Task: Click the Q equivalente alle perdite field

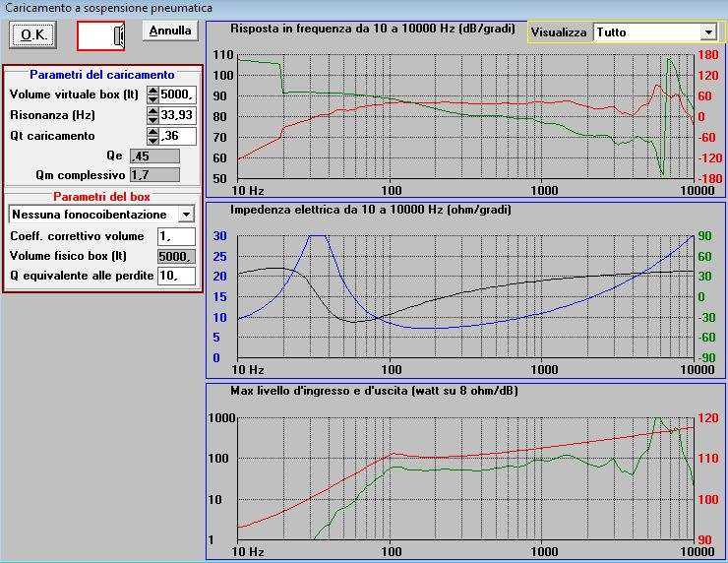Action: click(176, 276)
